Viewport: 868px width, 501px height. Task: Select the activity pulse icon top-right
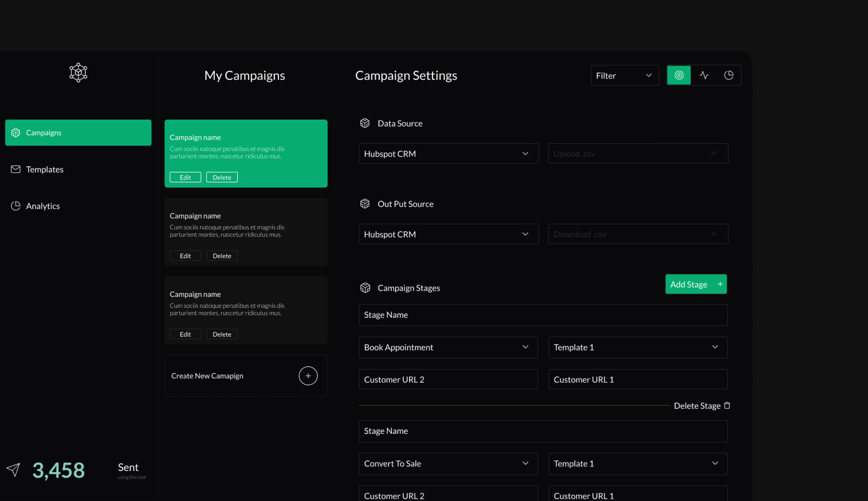pyautogui.click(x=704, y=75)
